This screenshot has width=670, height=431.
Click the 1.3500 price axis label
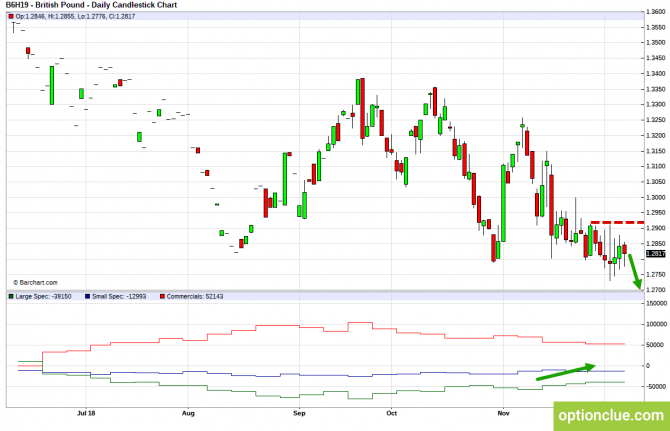(656, 43)
